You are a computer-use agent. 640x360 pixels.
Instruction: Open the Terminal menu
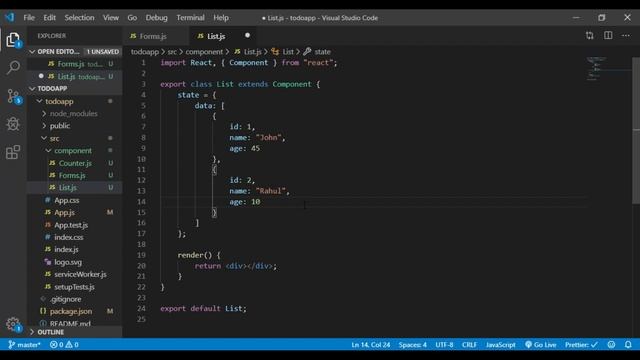[190, 18]
